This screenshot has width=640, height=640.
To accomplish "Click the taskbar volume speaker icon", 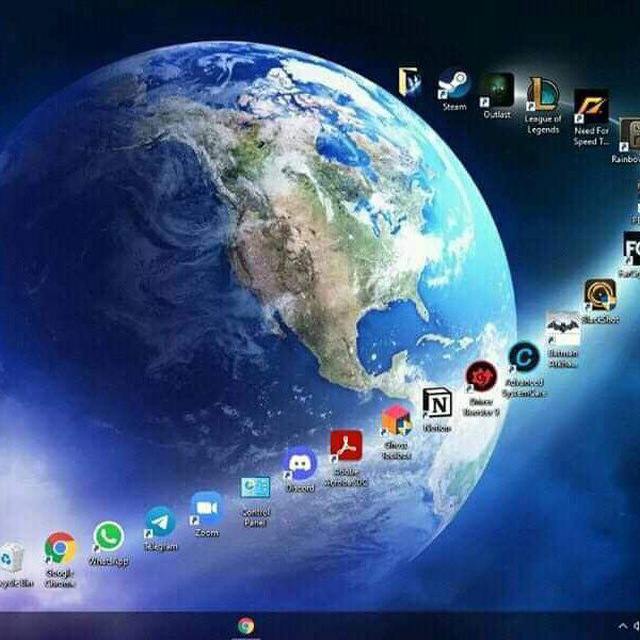I will tap(637, 626).
